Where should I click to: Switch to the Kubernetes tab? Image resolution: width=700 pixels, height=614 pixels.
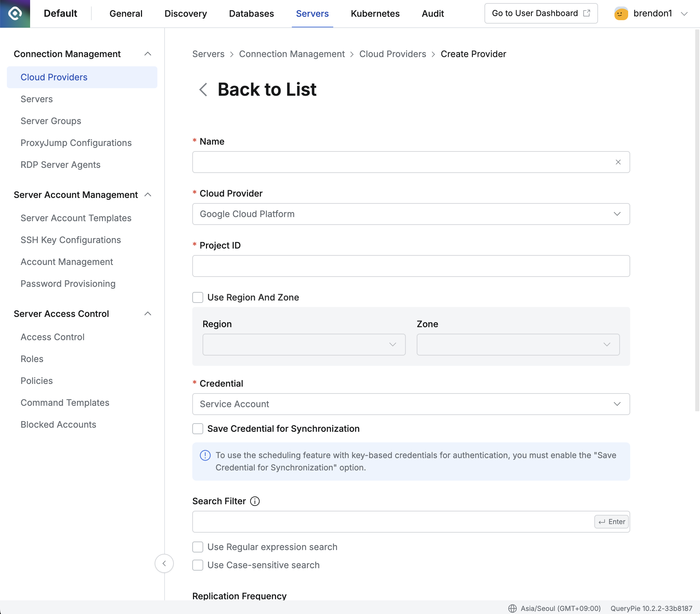(375, 13)
